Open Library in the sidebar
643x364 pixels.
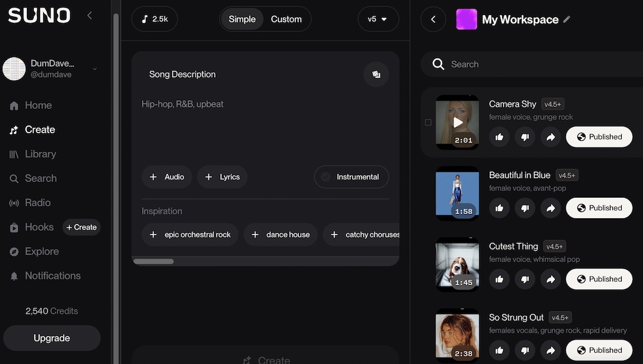pos(40,154)
